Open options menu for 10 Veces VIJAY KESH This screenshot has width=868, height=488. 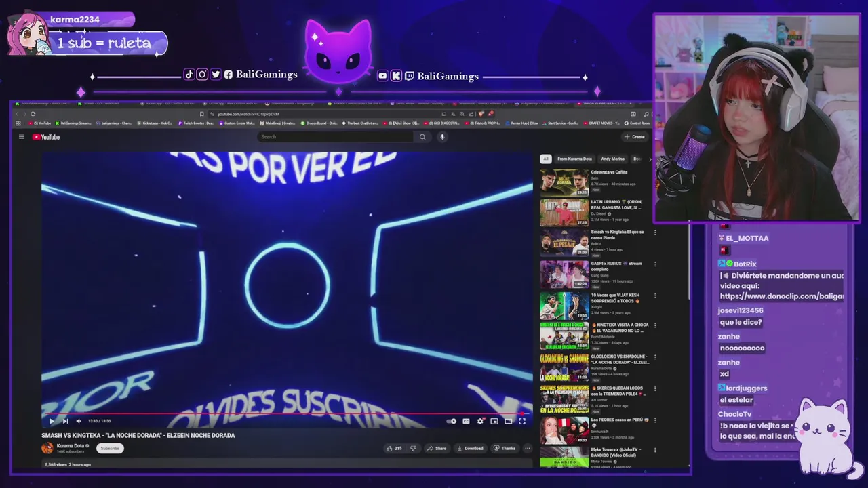tap(655, 296)
